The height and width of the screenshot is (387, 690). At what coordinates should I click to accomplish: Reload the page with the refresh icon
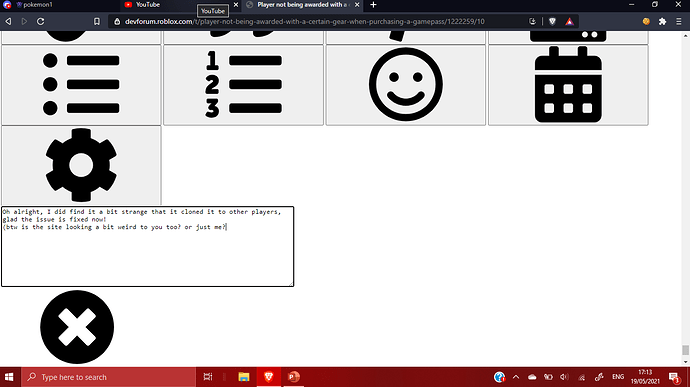tap(40, 21)
